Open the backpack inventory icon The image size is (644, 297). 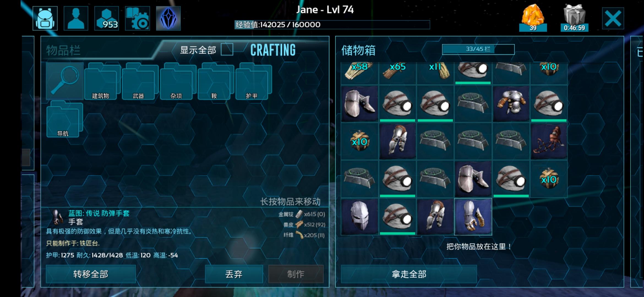point(45,18)
